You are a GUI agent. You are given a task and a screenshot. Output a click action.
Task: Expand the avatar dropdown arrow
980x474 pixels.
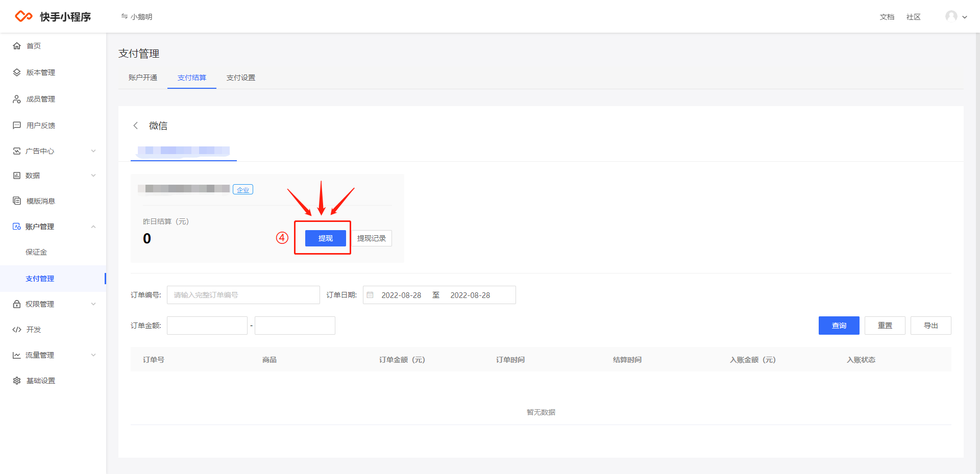[965, 17]
